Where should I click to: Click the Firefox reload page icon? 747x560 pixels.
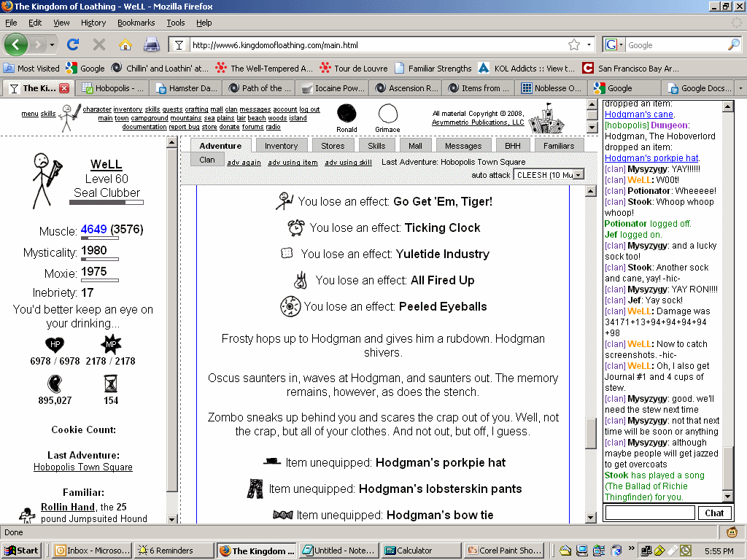[x=73, y=44]
